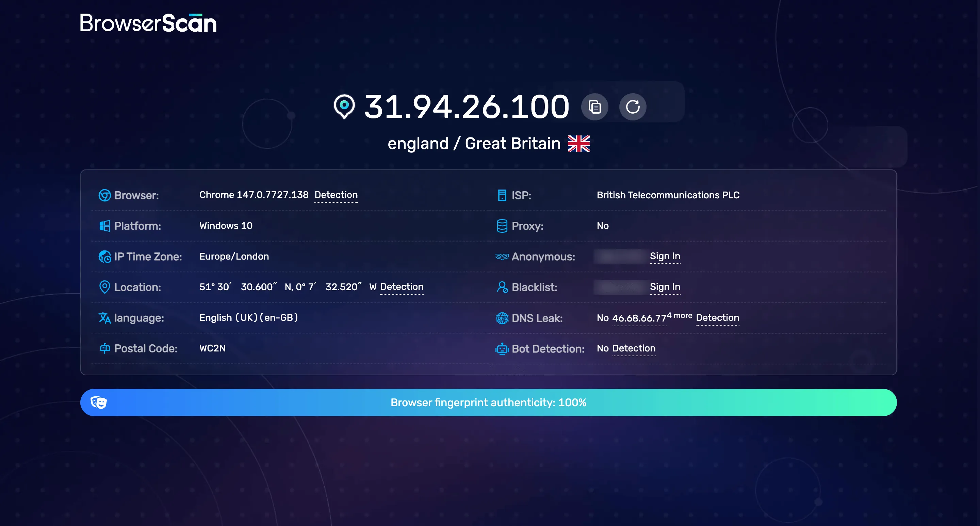Click the blurred Anonymous value field
The height and width of the screenshot is (526, 980).
[x=620, y=257]
